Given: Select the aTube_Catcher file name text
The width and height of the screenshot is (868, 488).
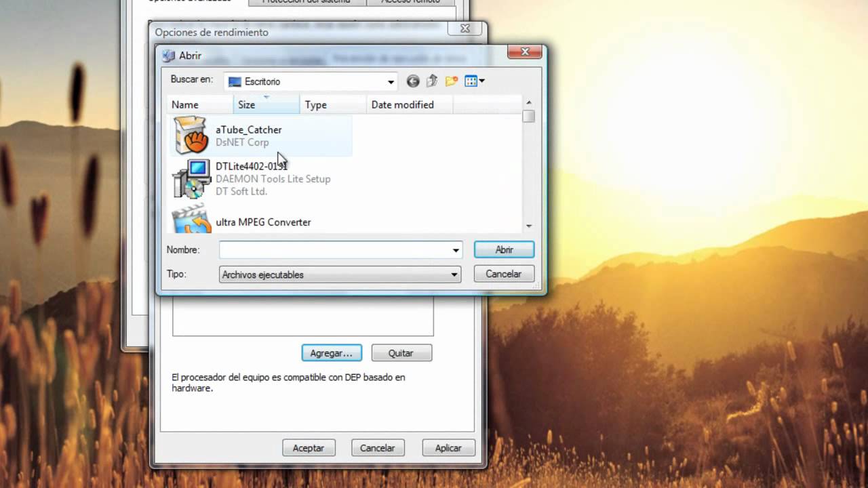Looking at the screenshot, I should click(248, 129).
